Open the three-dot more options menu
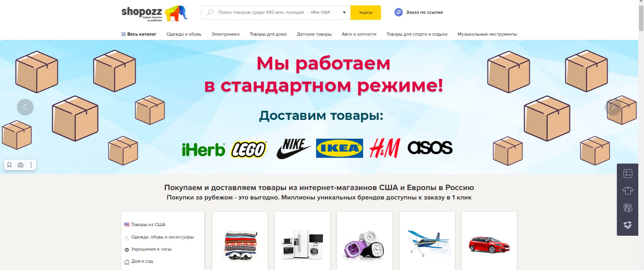Image resolution: width=644 pixels, height=270 pixels. tap(31, 165)
